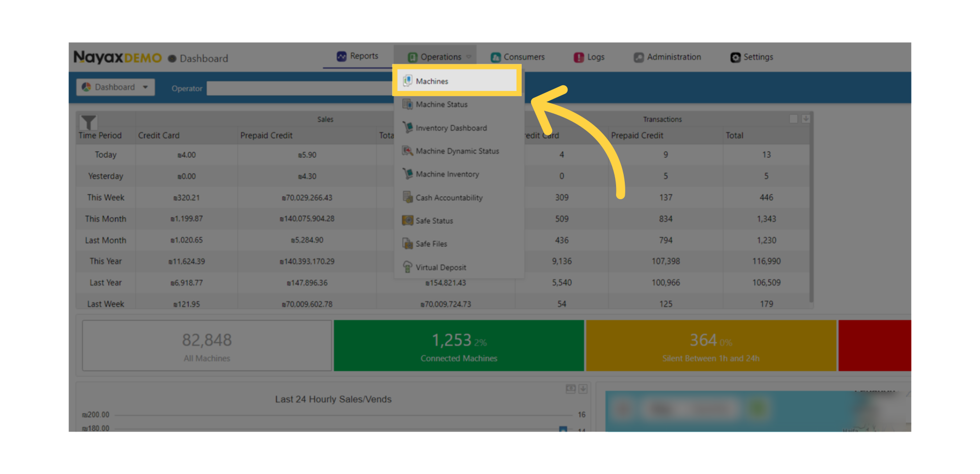980x474 pixels.
Task: Click the Nayax DEMO logo
Action: [x=117, y=57]
